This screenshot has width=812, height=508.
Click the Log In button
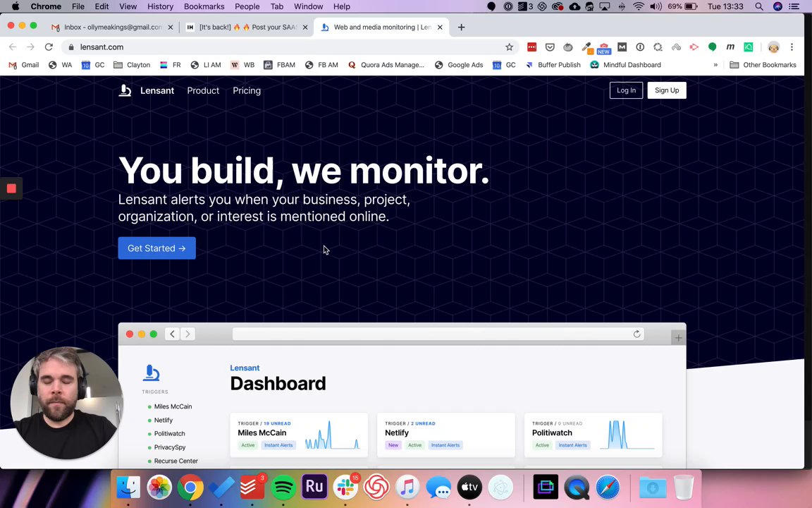[x=626, y=90]
